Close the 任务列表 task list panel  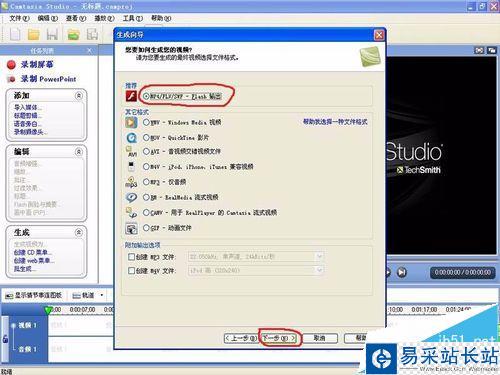click(89, 51)
